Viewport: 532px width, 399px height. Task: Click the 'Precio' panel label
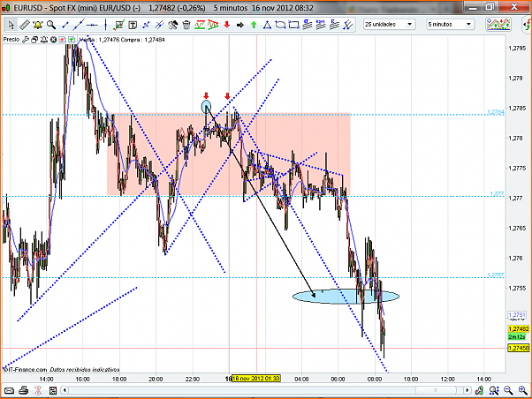[x=11, y=40]
